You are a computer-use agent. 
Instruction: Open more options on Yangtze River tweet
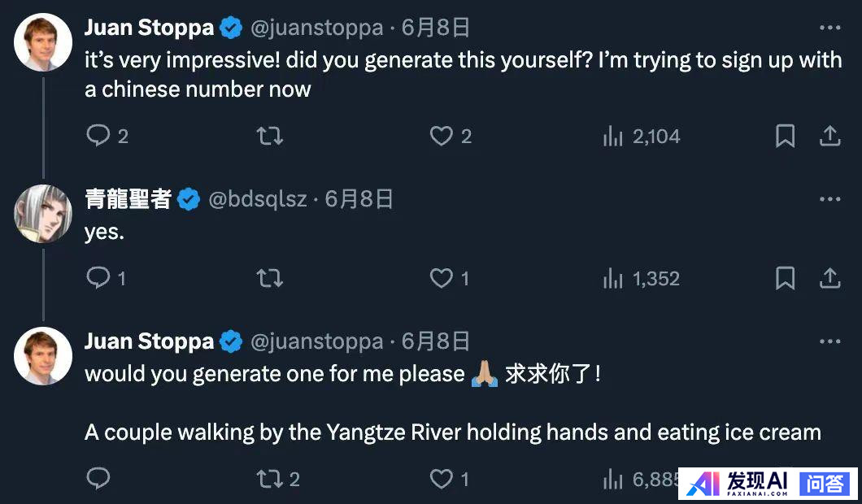tap(829, 341)
